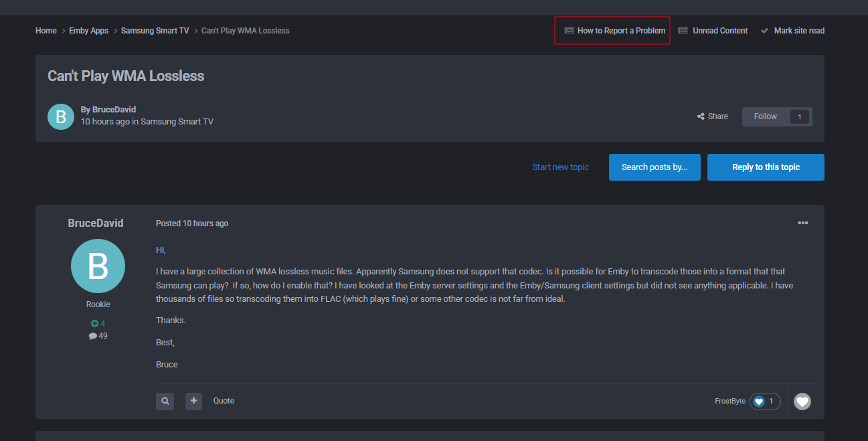Click Reply to this topic button
The width and height of the screenshot is (868, 441).
pos(766,167)
